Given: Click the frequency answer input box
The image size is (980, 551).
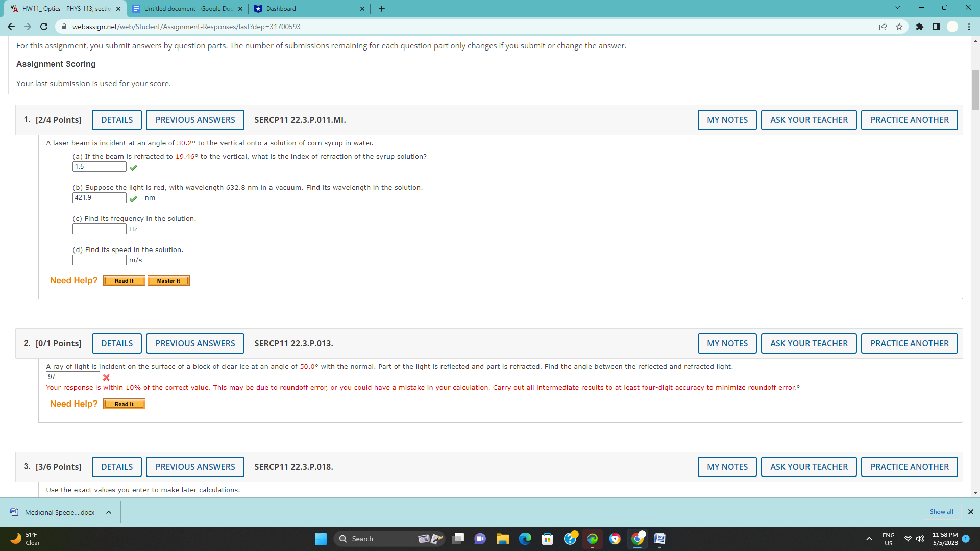Looking at the screenshot, I should coord(99,229).
